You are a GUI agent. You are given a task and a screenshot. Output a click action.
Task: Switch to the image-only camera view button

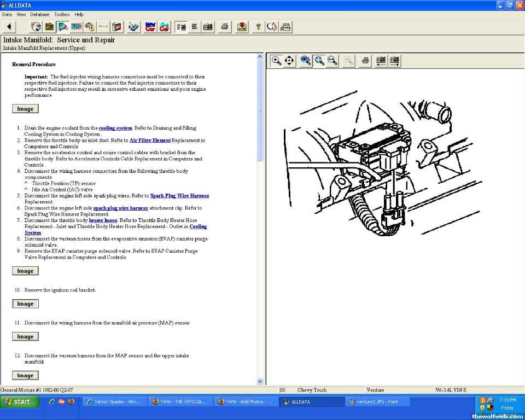click(x=208, y=27)
